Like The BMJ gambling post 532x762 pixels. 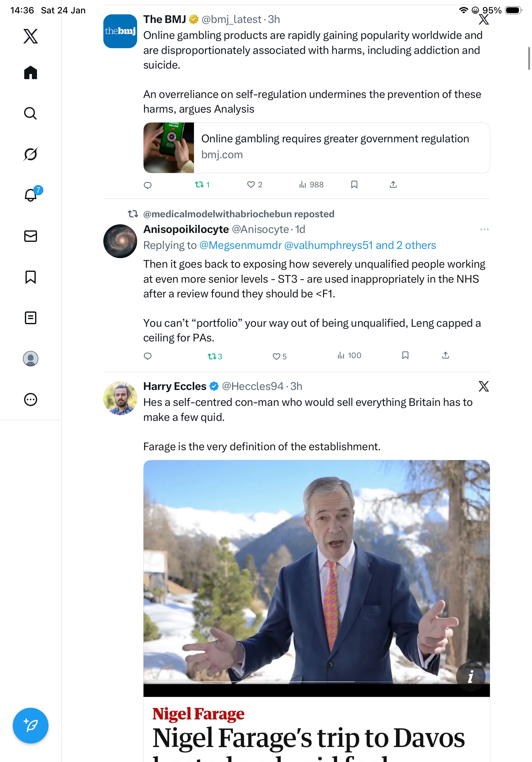[x=251, y=184]
